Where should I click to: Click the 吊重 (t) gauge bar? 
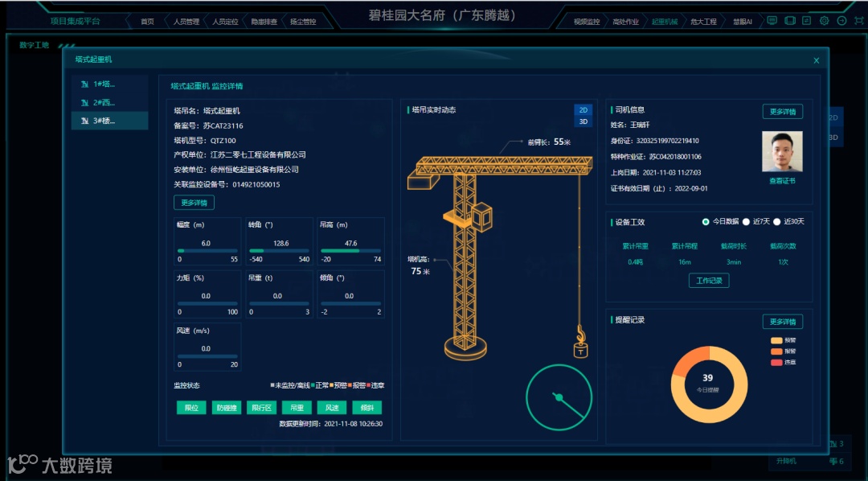point(280,304)
